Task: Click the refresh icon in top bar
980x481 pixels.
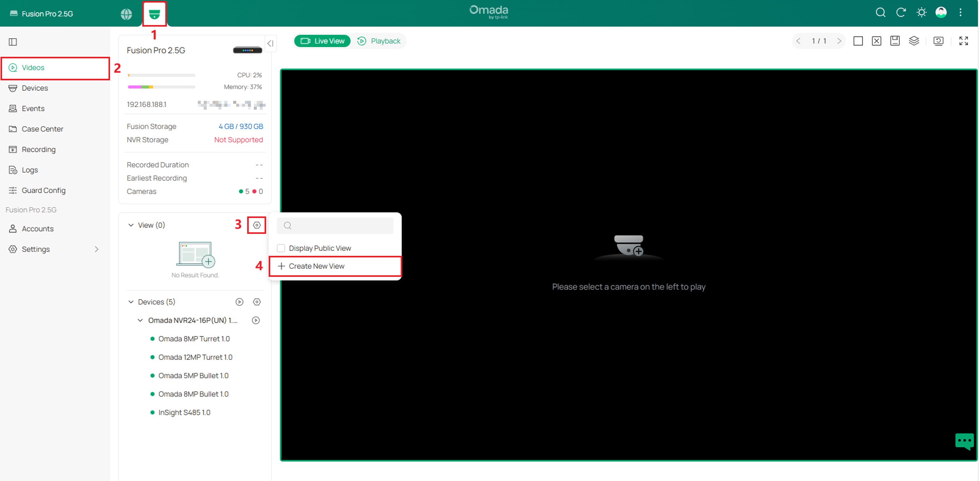Action: pos(901,12)
